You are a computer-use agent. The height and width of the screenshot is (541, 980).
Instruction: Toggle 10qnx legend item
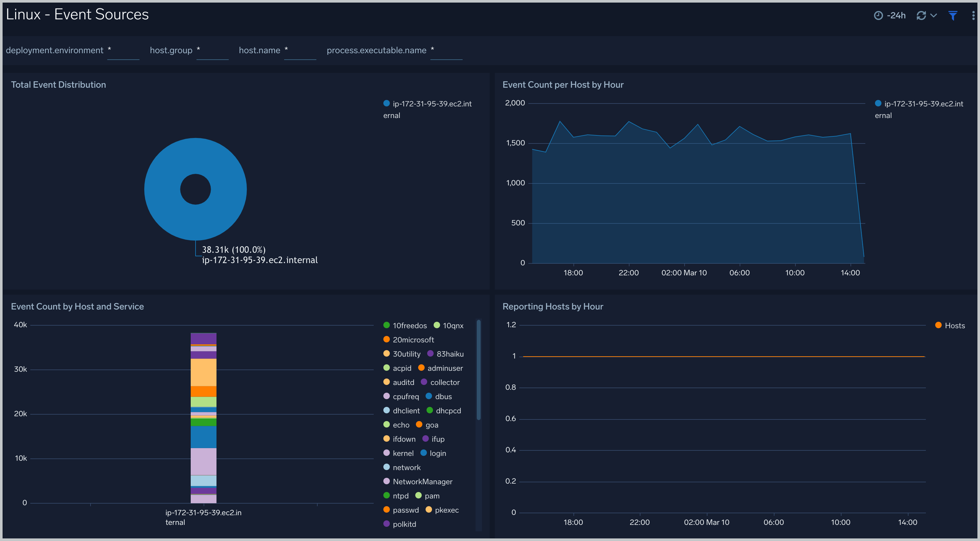[x=448, y=326]
